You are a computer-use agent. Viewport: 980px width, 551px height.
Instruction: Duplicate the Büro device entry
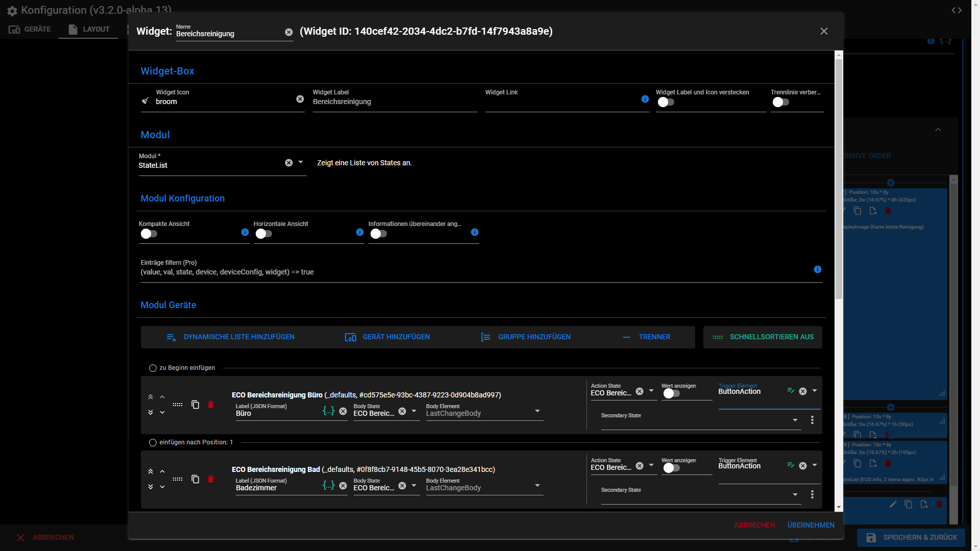tap(195, 405)
